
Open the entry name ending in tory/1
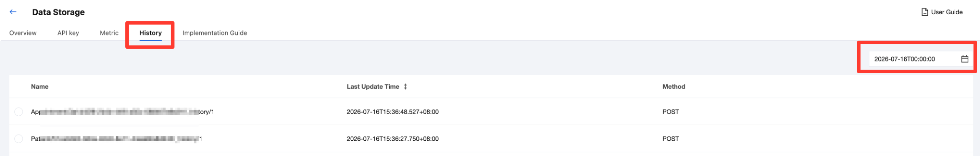[122, 112]
